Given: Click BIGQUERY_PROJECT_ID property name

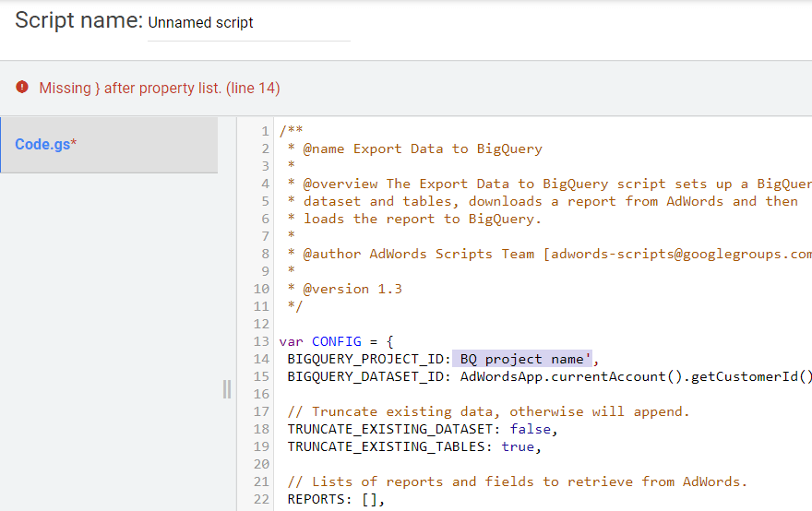Looking at the screenshot, I should tap(365, 360).
